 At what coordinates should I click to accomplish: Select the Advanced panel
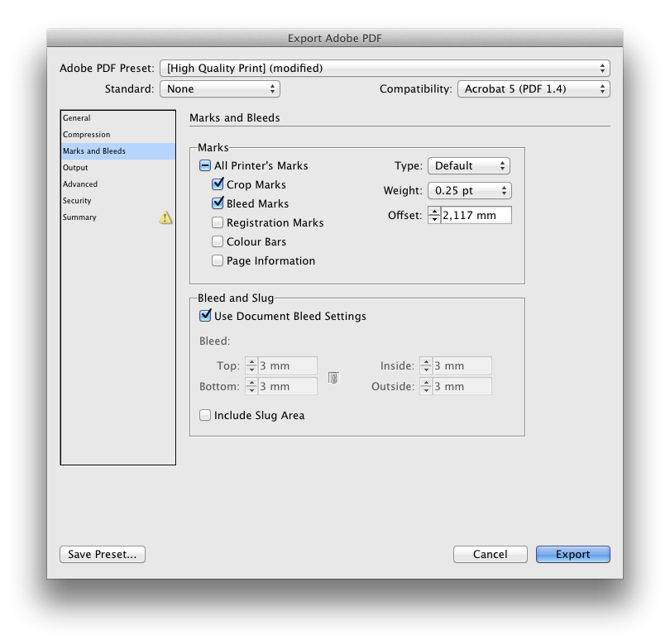(118, 184)
